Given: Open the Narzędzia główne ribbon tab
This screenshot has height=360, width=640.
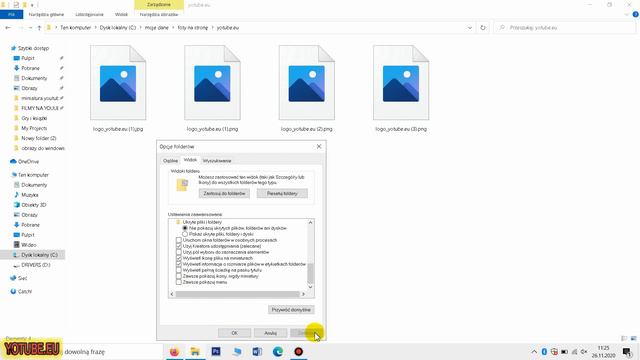Looking at the screenshot, I should (x=46, y=14).
